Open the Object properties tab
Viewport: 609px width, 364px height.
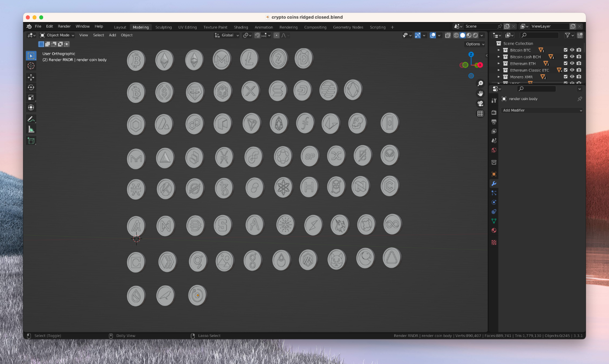tap(494, 174)
